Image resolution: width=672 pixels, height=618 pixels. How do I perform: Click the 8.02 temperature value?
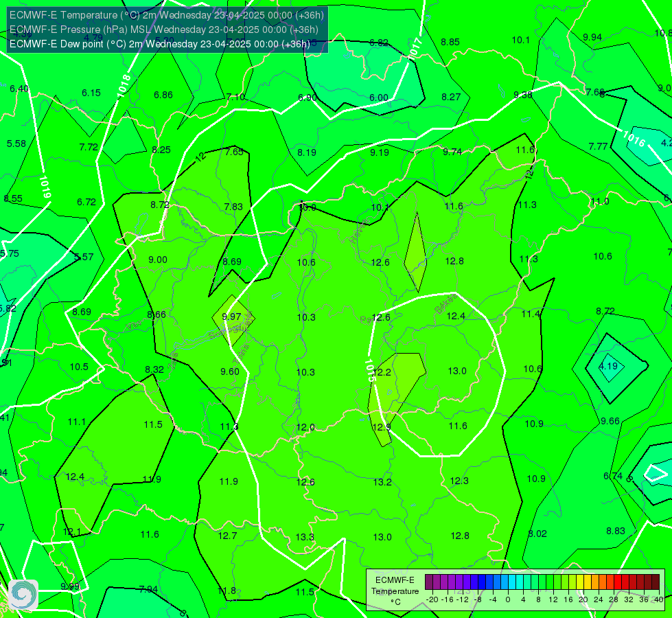537,534
